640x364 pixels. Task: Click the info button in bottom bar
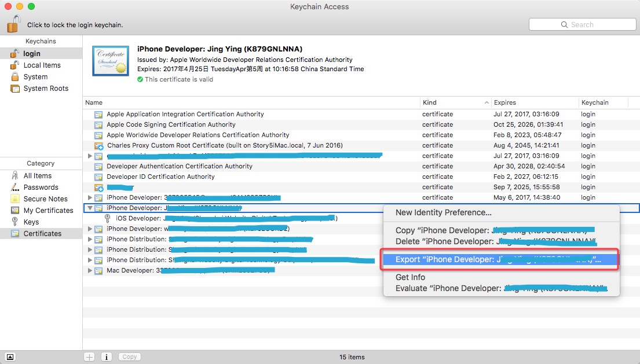(x=107, y=357)
